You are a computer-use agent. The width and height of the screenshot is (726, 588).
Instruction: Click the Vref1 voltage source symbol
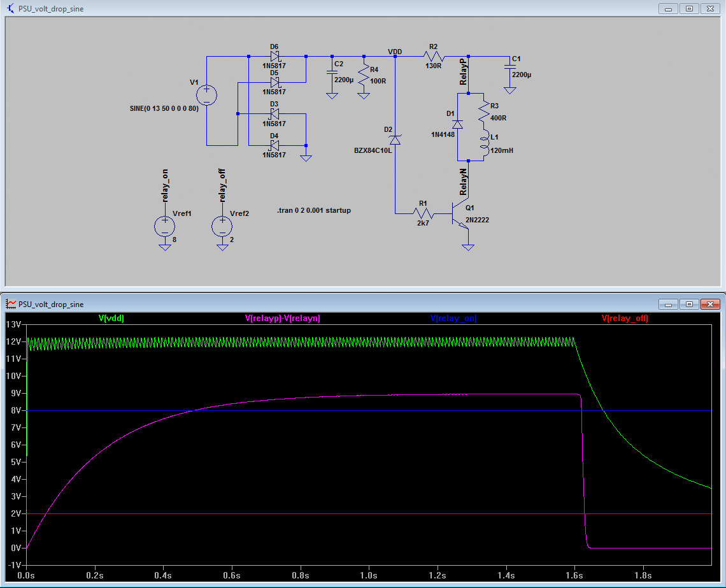[x=165, y=226]
